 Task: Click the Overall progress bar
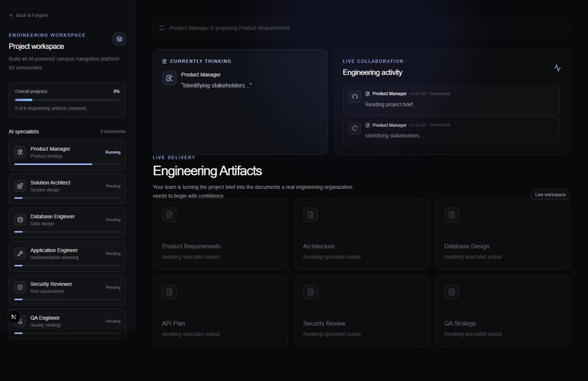(67, 100)
